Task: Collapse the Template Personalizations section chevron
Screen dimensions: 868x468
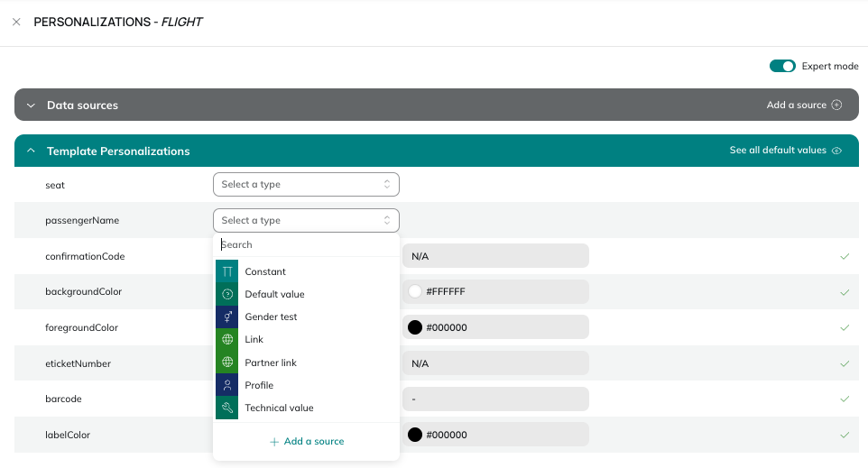Action: coord(31,151)
